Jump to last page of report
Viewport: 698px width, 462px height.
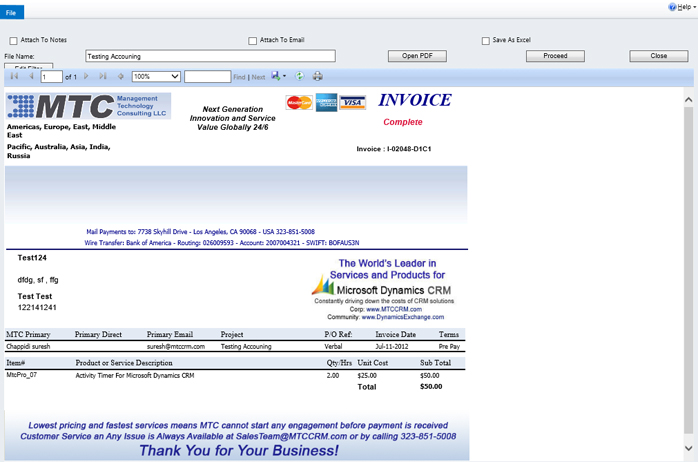(x=102, y=76)
